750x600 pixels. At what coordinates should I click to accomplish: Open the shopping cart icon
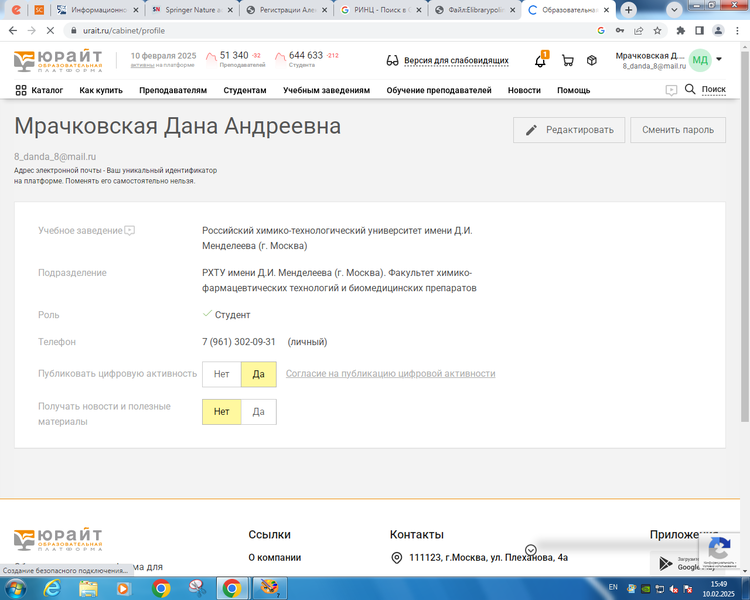coord(567,61)
